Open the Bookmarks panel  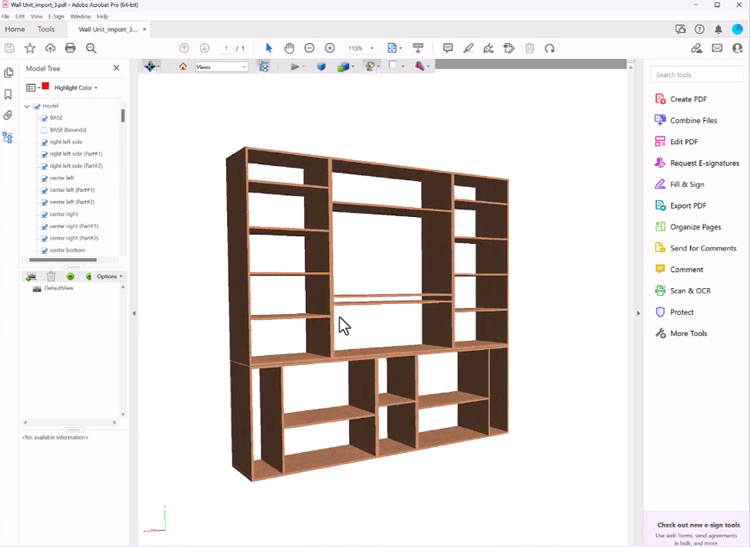(x=8, y=94)
